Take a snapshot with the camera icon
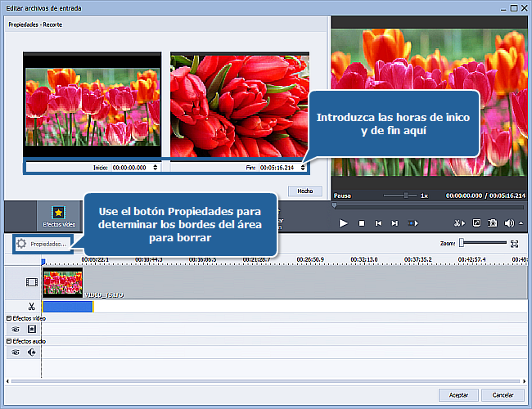The width and height of the screenshot is (532, 409). [x=493, y=222]
